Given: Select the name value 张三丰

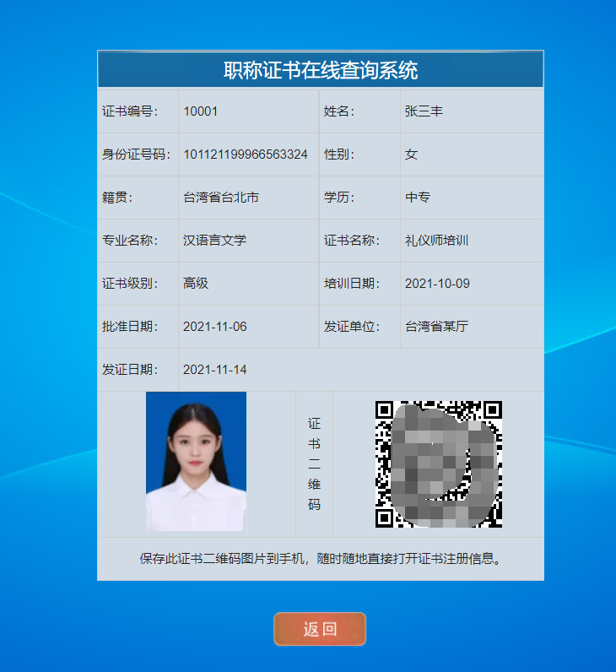Looking at the screenshot, I should [424, 111].
